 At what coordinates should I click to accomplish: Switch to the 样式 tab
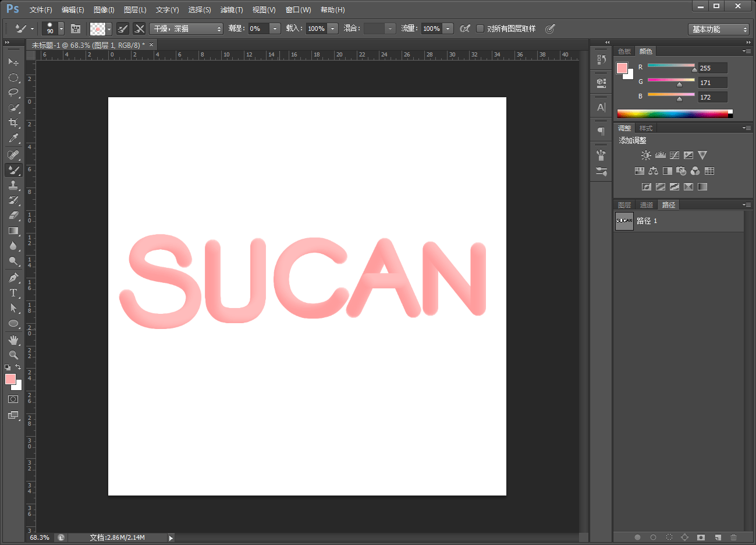pos(646,128)
